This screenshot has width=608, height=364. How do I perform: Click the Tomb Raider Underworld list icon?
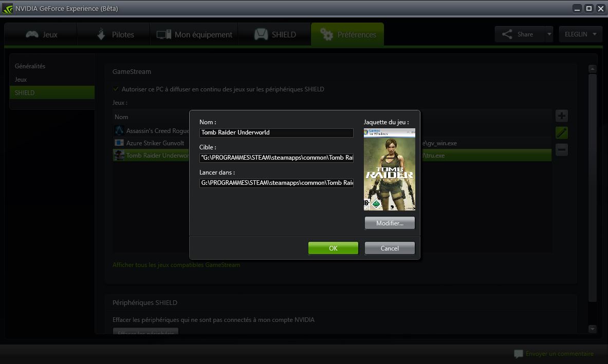(118, 155)
